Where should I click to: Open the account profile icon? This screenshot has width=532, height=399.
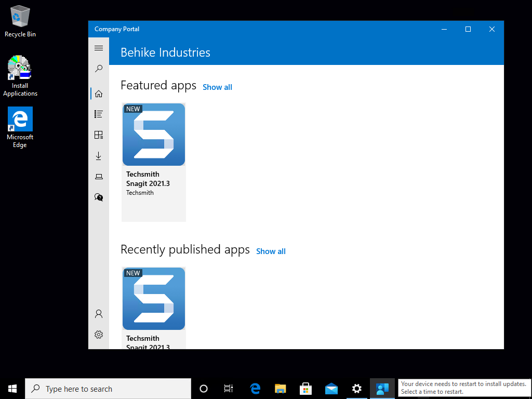tap(99, 314)
